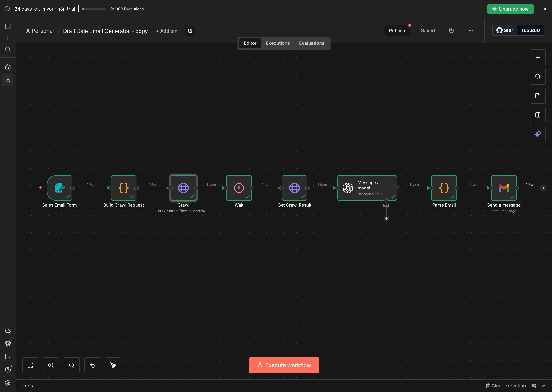Zoom in on the canvas

51,365
